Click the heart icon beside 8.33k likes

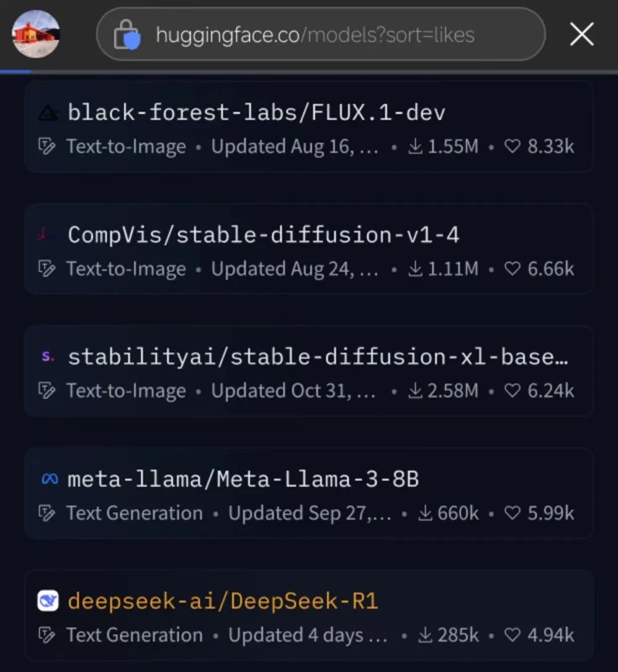[512, 146]
